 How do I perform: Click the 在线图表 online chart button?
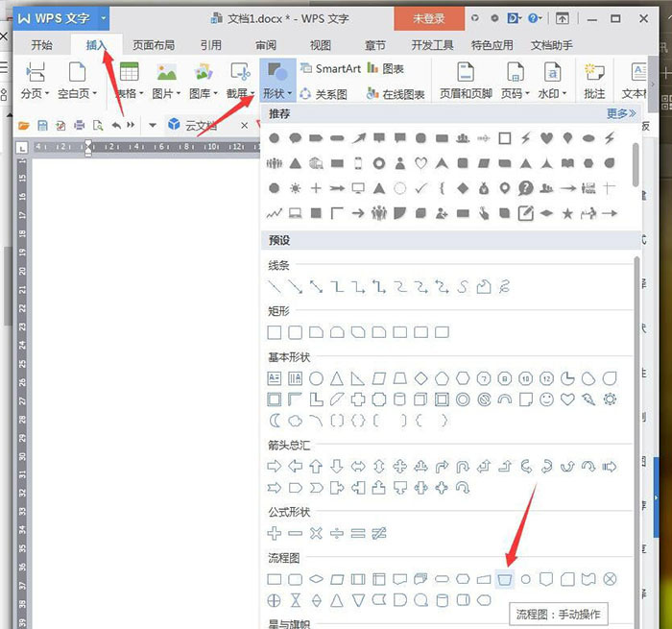[x=396, y=94]
